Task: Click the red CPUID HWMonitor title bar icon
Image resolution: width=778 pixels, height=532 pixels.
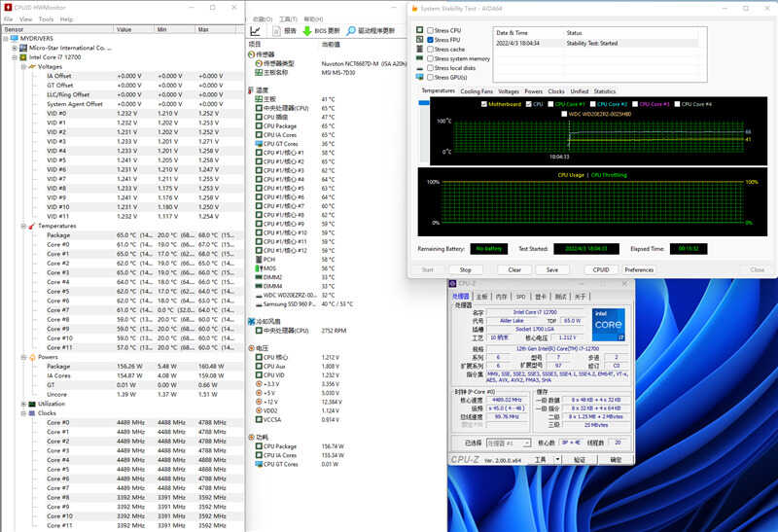Action: [x=8, y=7]
